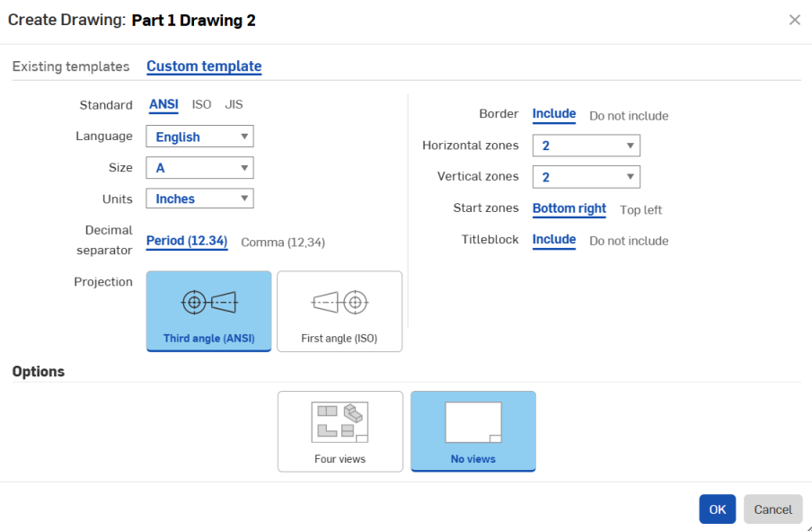
Task: Open the Size dropdown
Action: pyautogui.click(x=199, y=167)
